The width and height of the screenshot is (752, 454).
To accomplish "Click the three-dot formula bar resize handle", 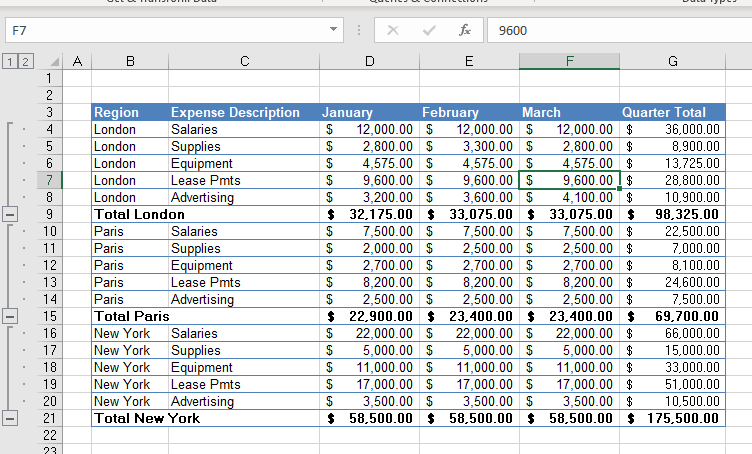I will tap(359, 30).
